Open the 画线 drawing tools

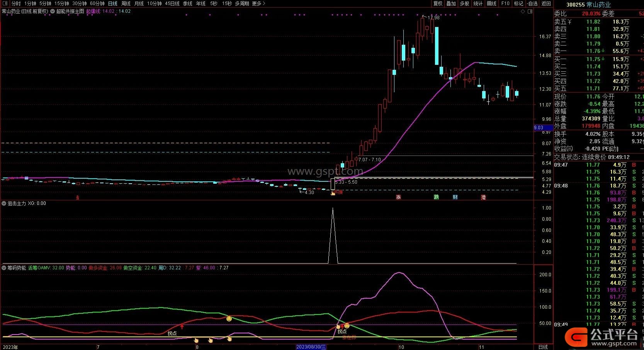click(x=492, y=3)
